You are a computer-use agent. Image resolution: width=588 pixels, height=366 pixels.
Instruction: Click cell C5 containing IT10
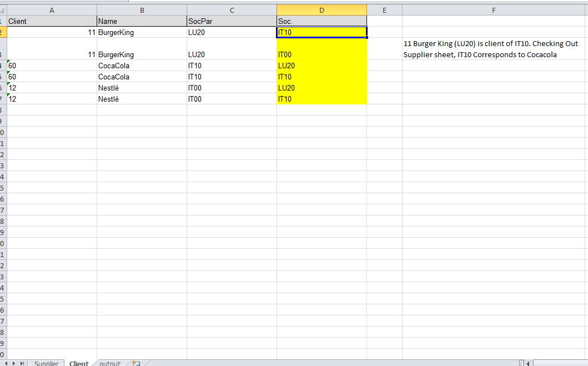click(232, 77)
